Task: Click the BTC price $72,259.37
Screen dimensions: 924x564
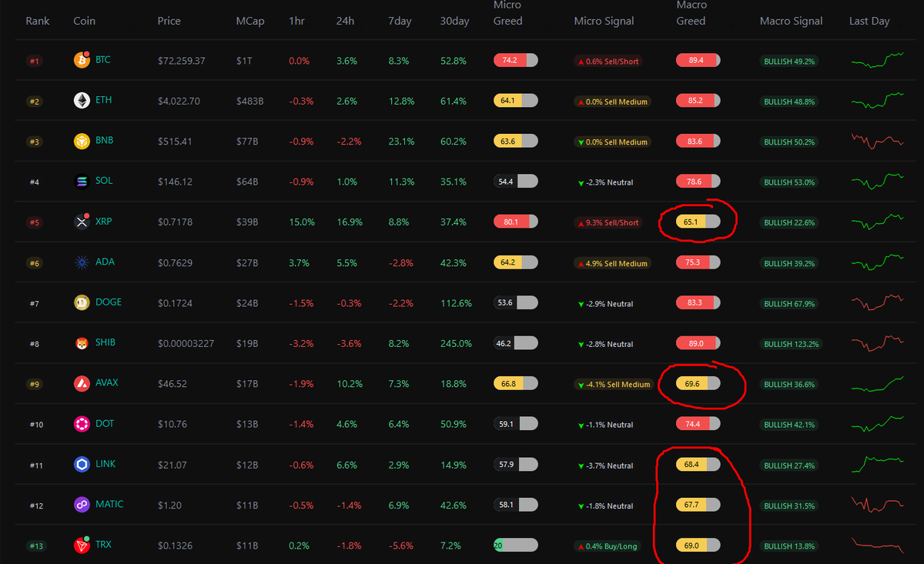Action: pos(182,60)
